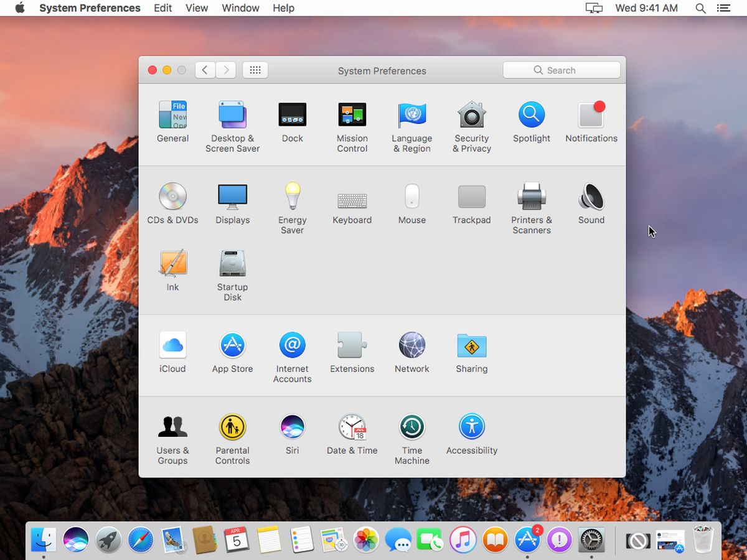This screenshot has width=747, height=560.
Task: Open Energy Saver preferences
Action: 292,208
